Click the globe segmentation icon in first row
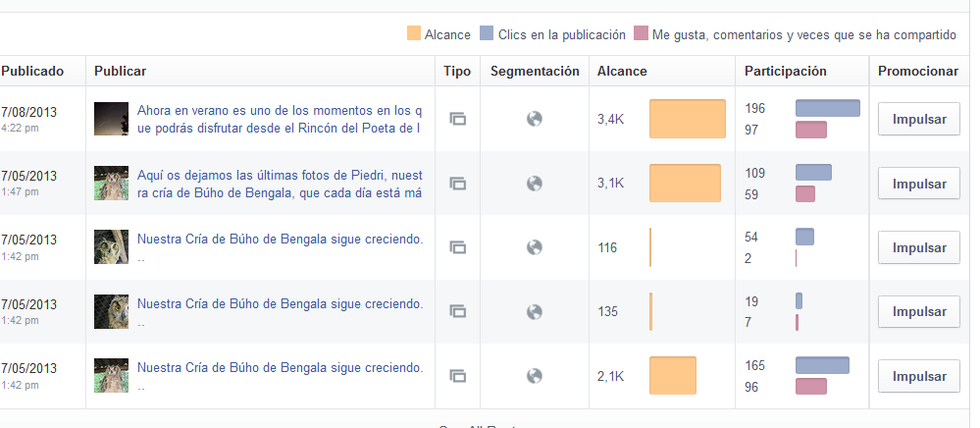This screenshot has width=980, height=428. (x=535, y=119)
